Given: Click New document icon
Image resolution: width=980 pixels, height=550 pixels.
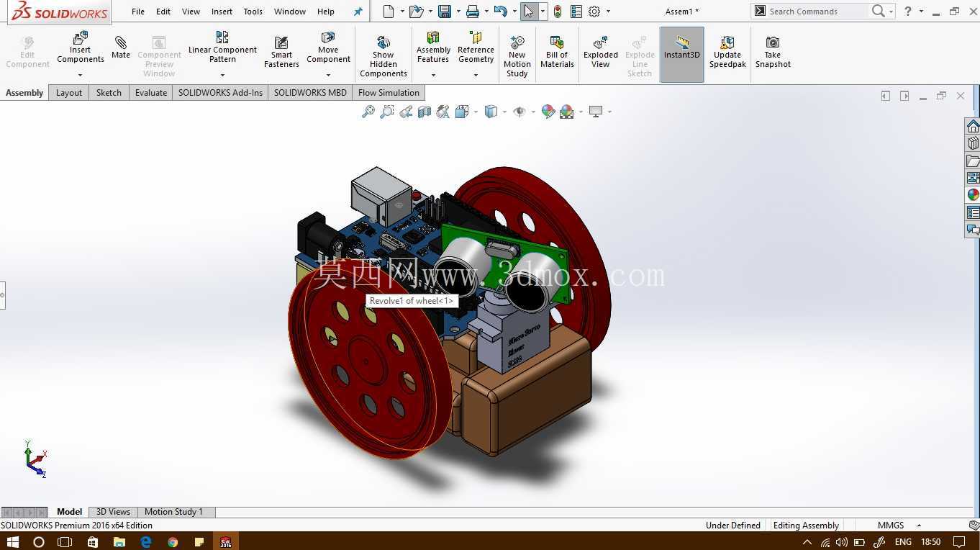Looking at the screenshot, I should tap(389, 12).
